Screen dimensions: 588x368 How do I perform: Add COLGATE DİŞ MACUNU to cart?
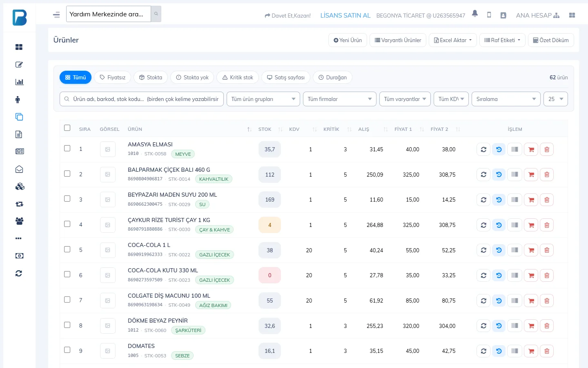(531, 301)
